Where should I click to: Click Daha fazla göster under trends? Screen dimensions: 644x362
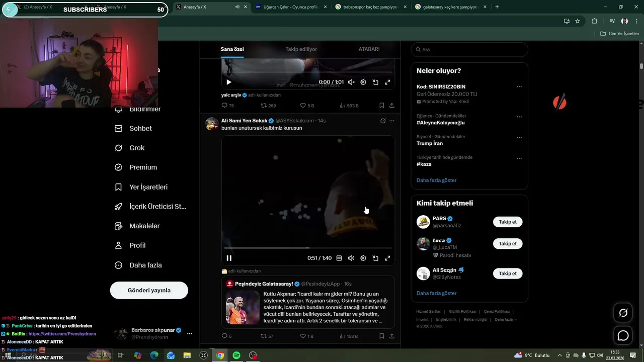pos(436,180)
